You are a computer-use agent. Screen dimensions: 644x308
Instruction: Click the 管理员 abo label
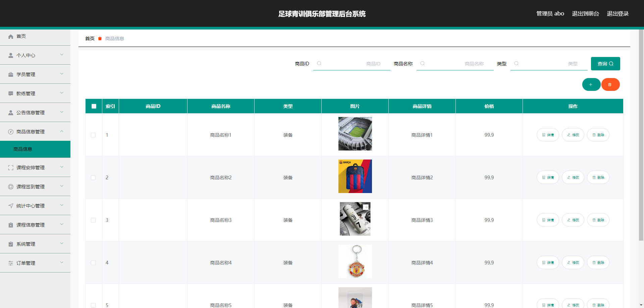[x=550, y=14]
